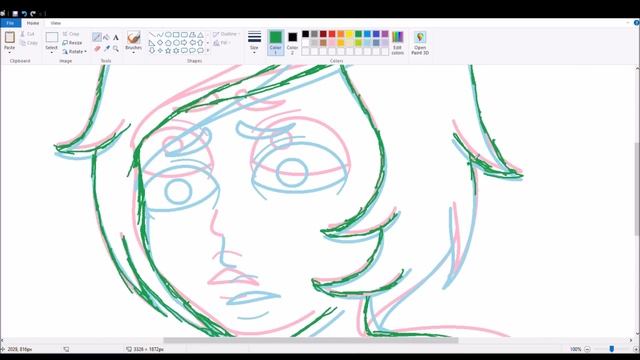640x360 pixels.
Task: Expand the Paste dropdown arrow
Action: pos(9,53)
